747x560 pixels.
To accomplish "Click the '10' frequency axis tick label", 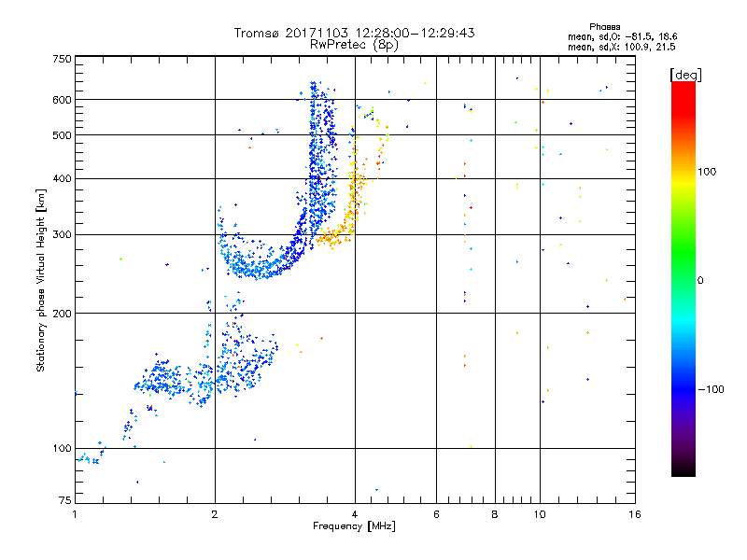I will [x=540, y=514].
